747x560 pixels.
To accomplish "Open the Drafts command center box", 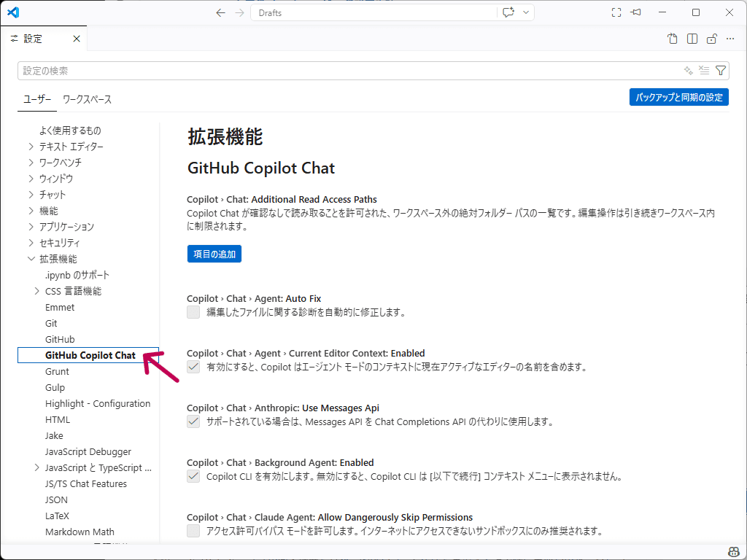I will click(x=373, y=13).
